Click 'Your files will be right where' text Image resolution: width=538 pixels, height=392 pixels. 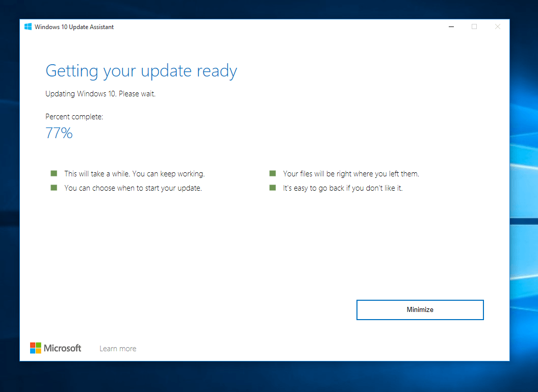point(351,174)
